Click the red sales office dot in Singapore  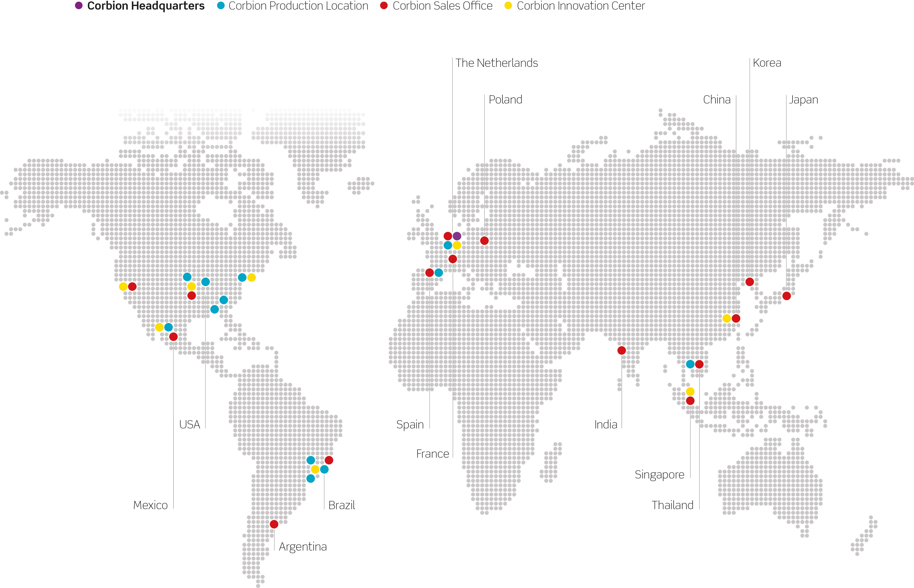coord(690,401)
